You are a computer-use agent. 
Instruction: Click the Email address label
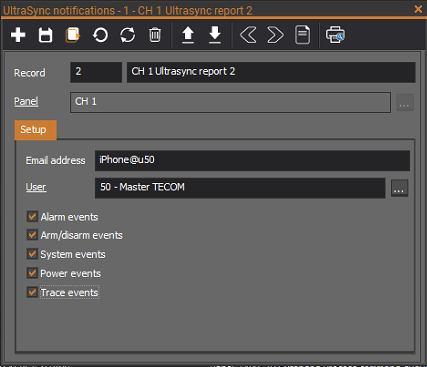click(x=56, y=161)
